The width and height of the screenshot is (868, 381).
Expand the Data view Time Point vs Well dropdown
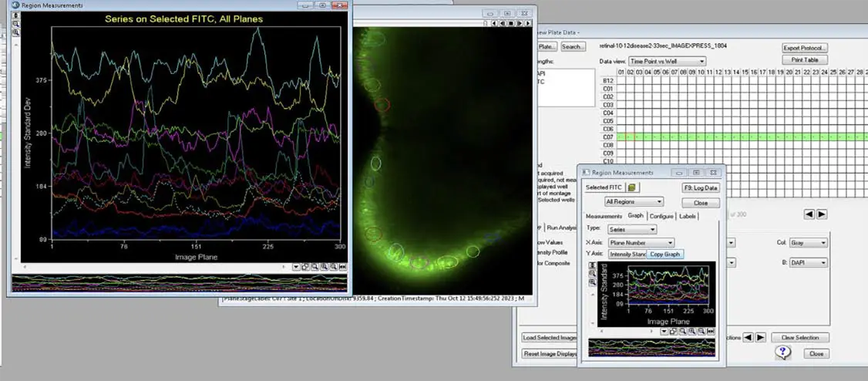tap(667, 61)
